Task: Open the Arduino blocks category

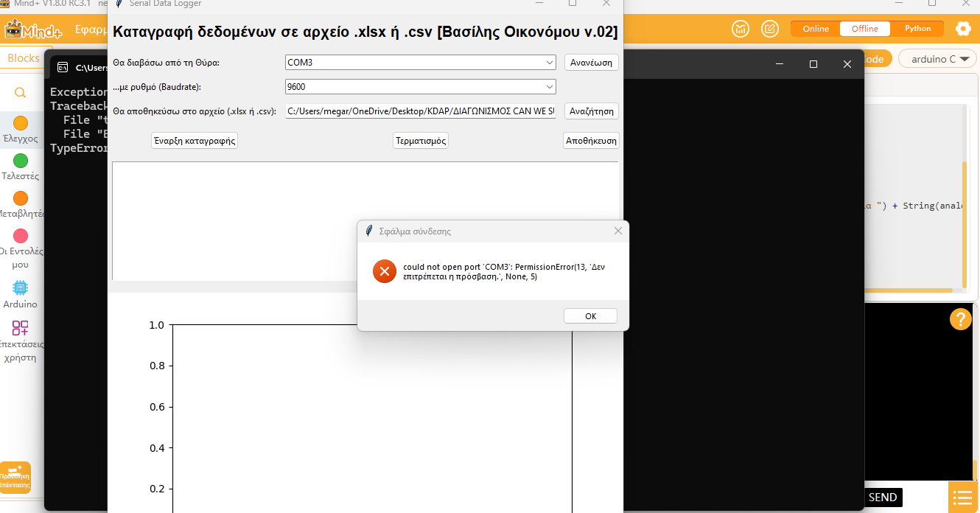Action: pos(20,288)
